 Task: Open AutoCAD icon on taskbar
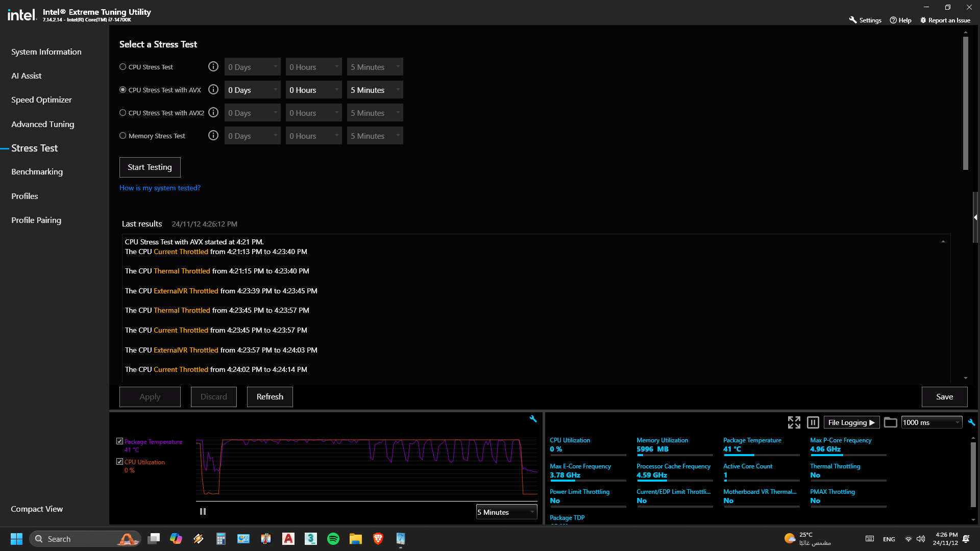288,539
